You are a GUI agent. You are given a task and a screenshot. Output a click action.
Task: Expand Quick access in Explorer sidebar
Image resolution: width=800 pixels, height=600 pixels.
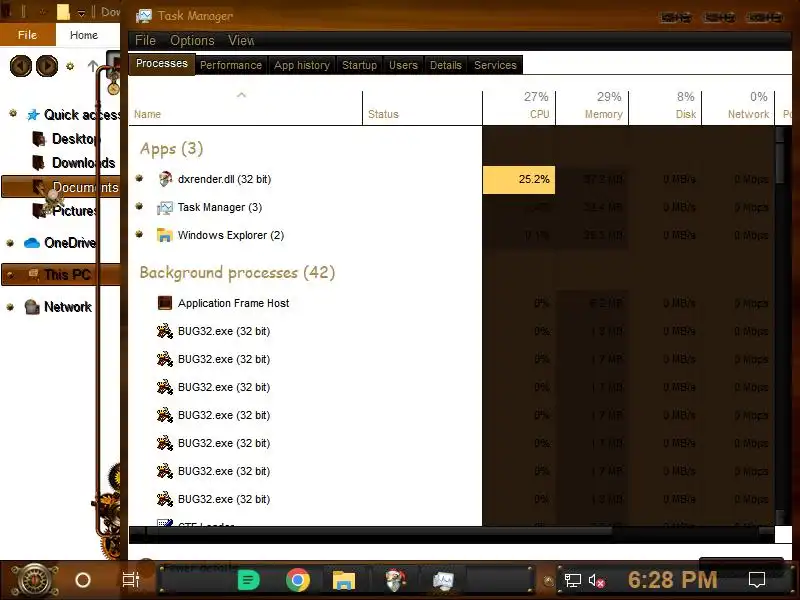click(13, 113)
